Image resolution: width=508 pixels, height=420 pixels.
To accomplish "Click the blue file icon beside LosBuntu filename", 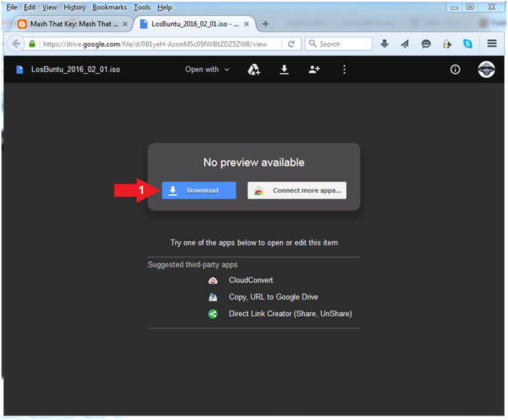I will click(20, 69).
